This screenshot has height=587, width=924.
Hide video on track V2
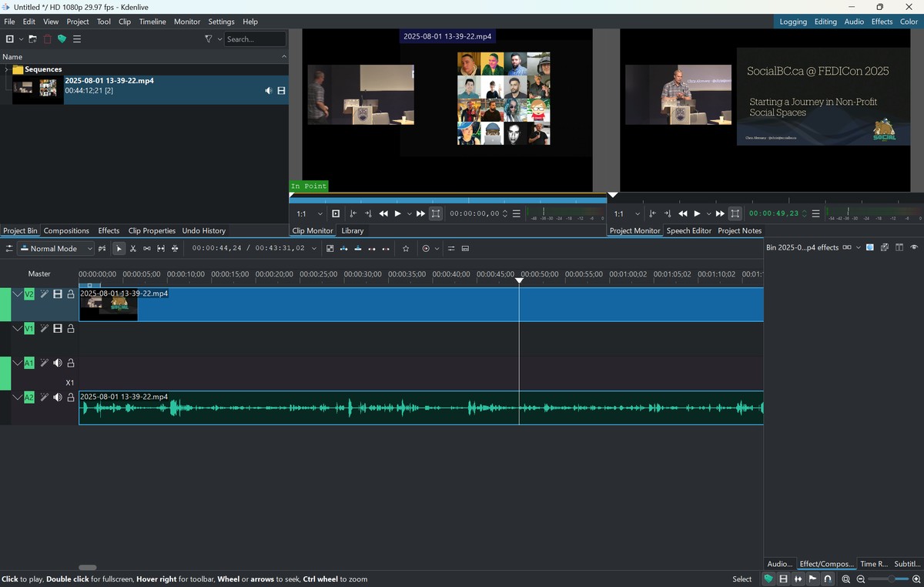coord(58,294)
